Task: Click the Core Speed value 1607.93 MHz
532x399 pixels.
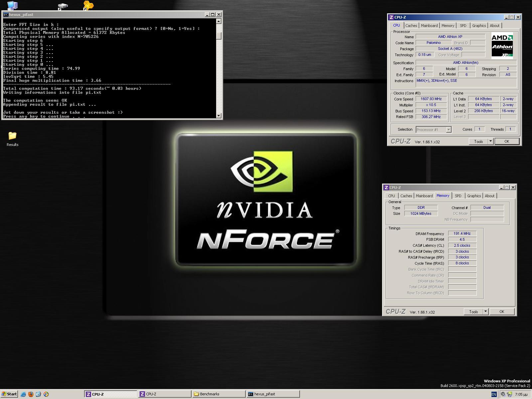Action: tap(431, 99)
